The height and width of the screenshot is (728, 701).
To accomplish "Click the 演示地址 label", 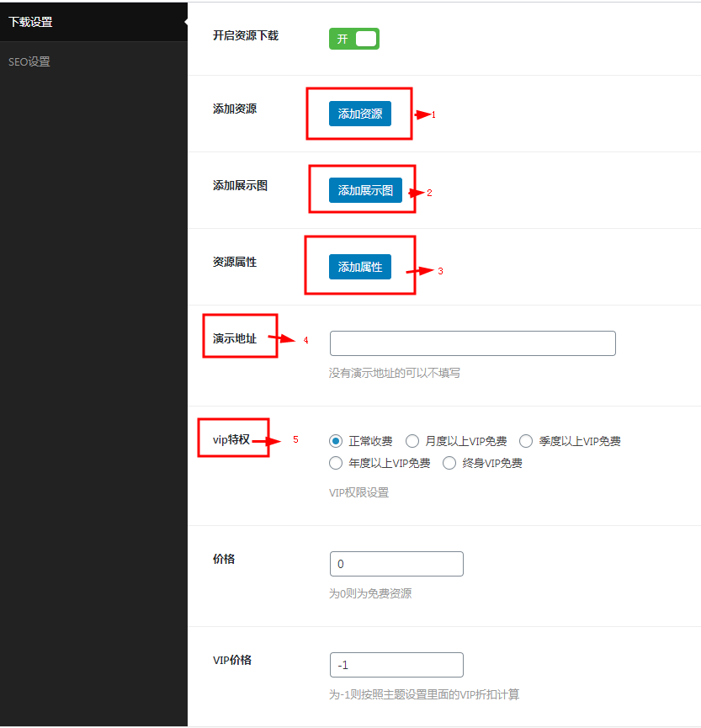I will pyautogui.click(x=235, y=338).
